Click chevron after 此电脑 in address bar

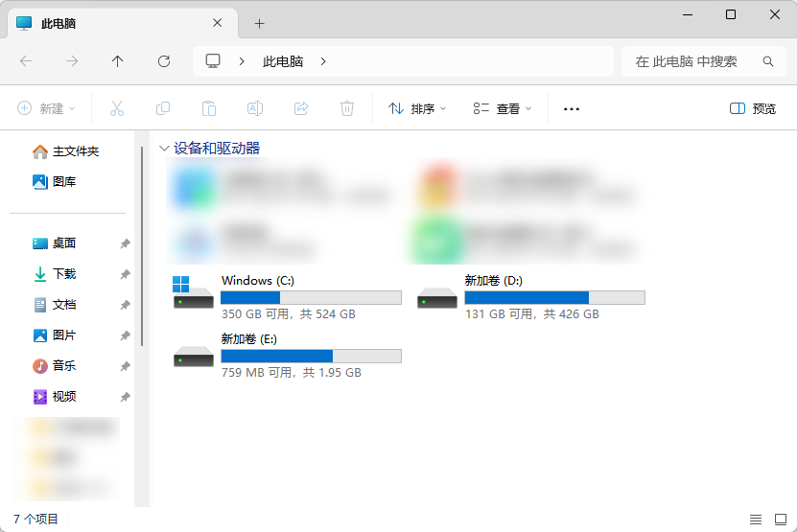[x=323, y=61]
